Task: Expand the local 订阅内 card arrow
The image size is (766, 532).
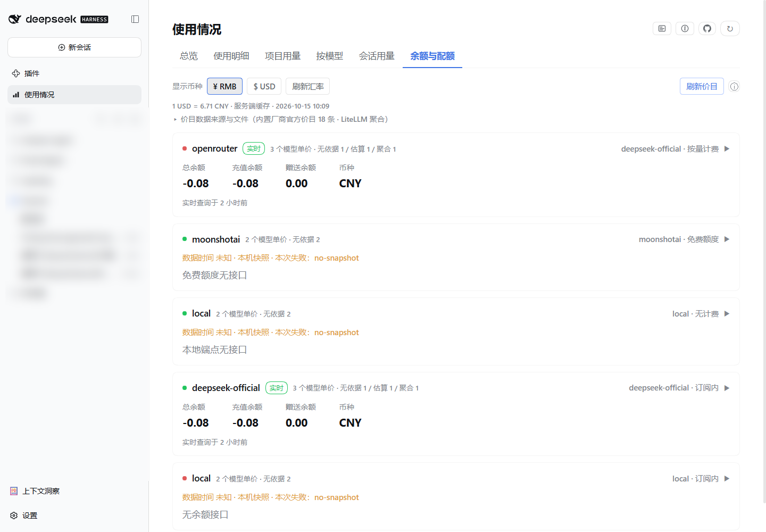Action: click(x=727, y=479)
